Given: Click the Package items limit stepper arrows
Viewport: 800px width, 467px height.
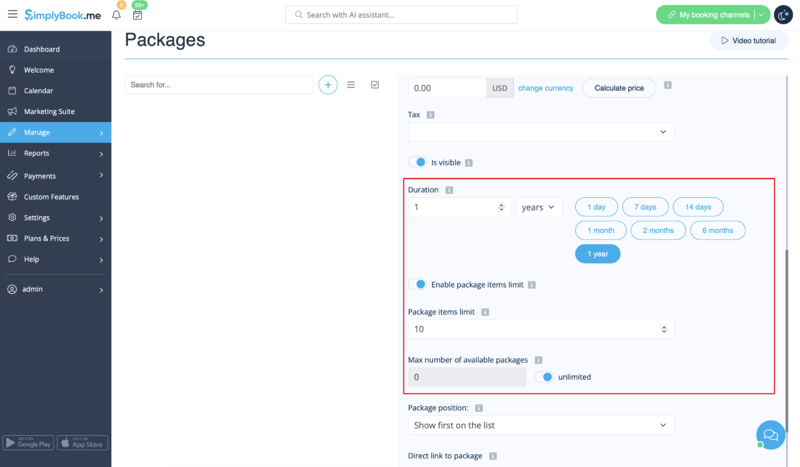Looking at the screenshot, I should (664, 329).
